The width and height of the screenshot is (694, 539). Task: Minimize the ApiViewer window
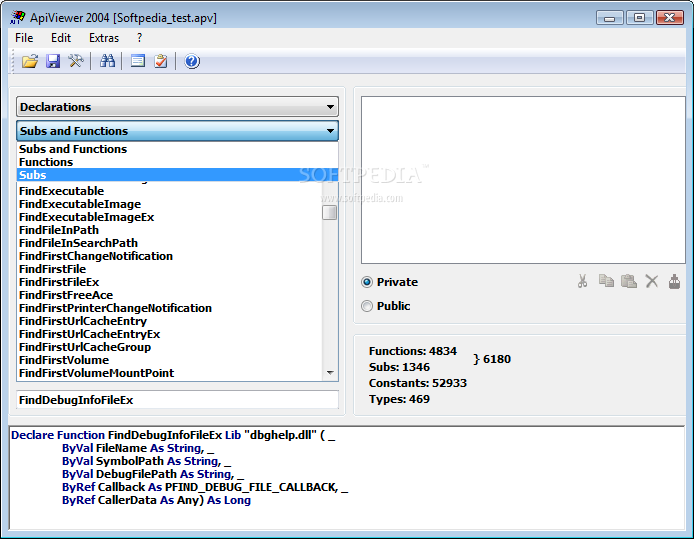[609, 18]
